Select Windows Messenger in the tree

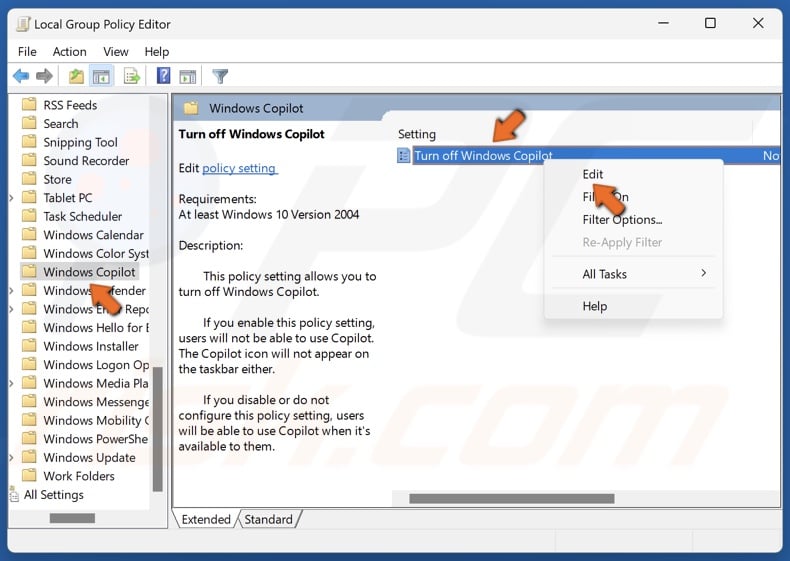96,402
